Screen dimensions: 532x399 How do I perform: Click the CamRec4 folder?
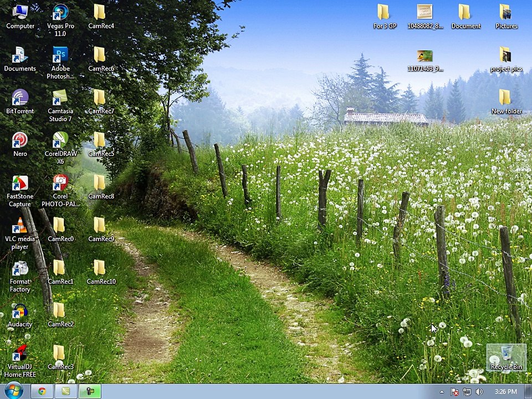click(x=101, y=17)
